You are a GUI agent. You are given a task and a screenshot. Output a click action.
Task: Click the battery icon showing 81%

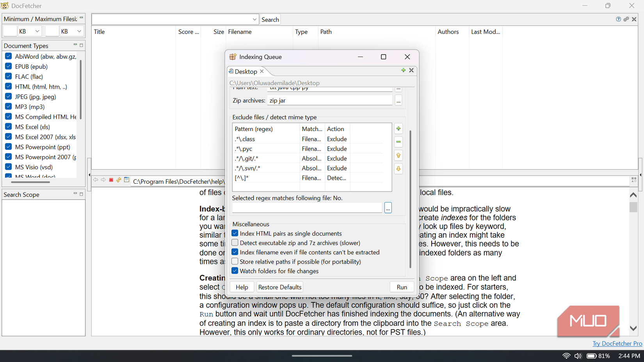pyautogui.click(x=591, y=356)
